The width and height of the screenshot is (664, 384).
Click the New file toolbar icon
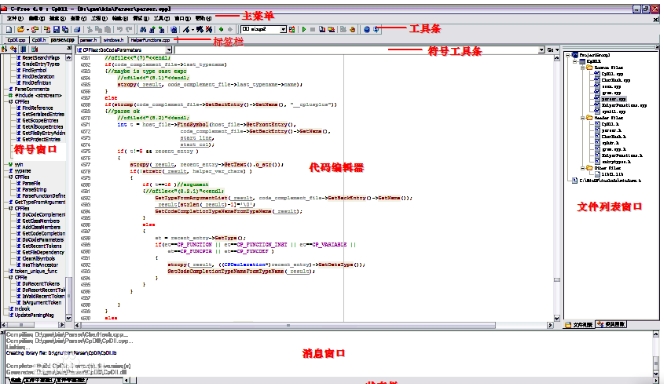[x=9, y=30]
